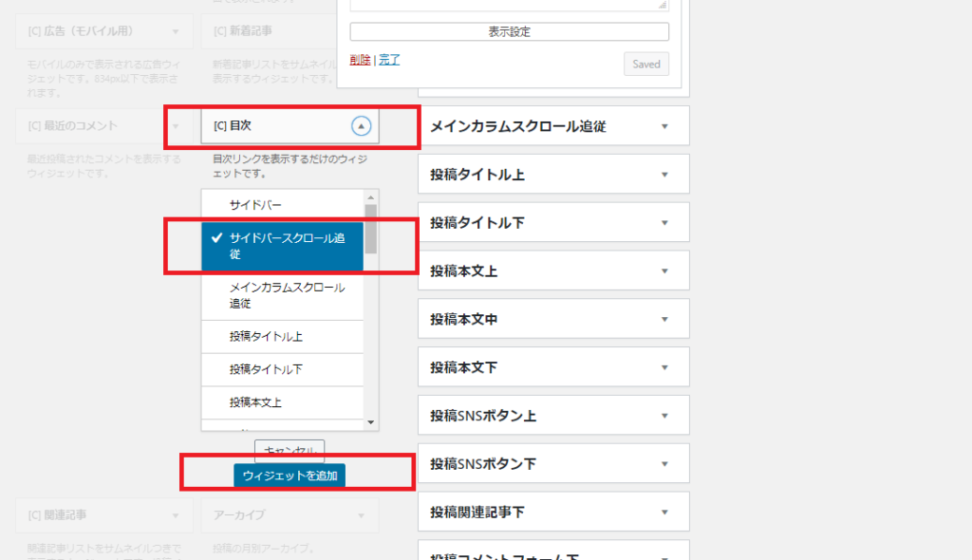
Task: Select サイドバースクロール追従 list item
Action: [282, 246]
